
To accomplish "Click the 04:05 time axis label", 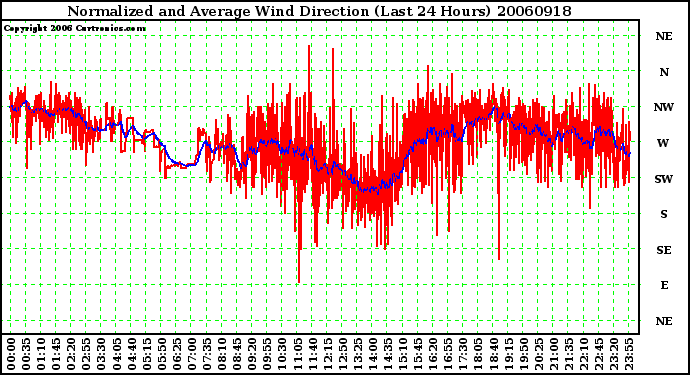I will (x=116, y=354).
